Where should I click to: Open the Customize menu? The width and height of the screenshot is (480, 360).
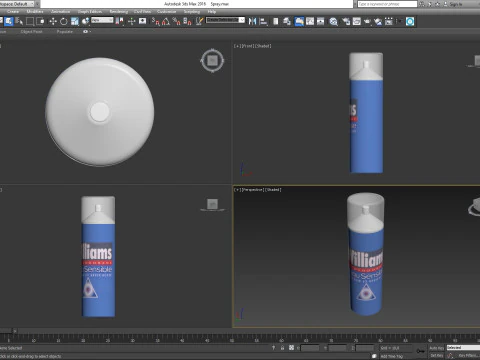(166, 11)
